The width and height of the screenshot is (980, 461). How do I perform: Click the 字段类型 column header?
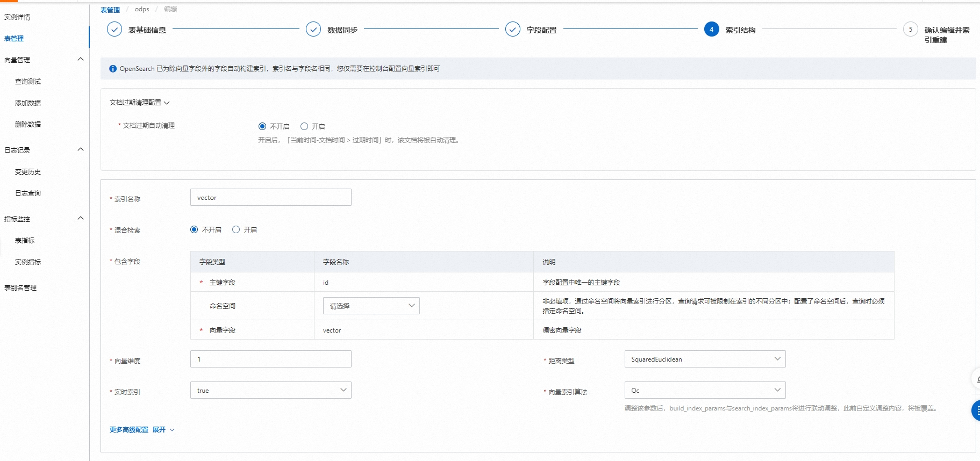[212, 262]
